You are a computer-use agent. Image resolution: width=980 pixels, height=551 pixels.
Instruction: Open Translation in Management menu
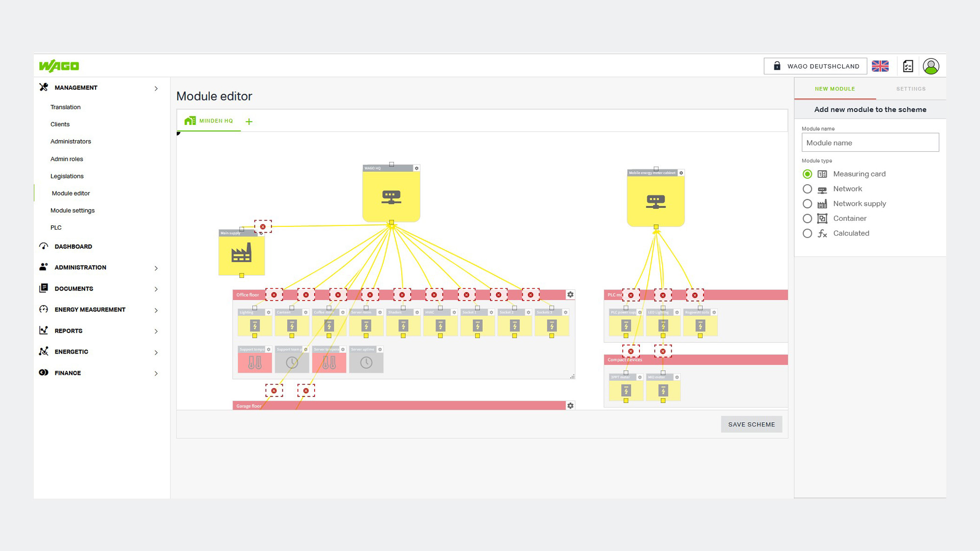[x=66, y=107]
